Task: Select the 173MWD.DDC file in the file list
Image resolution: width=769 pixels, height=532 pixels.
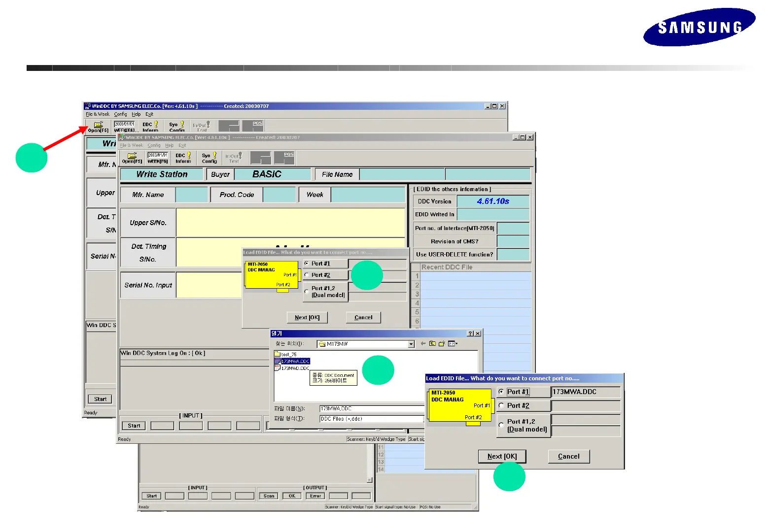Action: point(292,368)
